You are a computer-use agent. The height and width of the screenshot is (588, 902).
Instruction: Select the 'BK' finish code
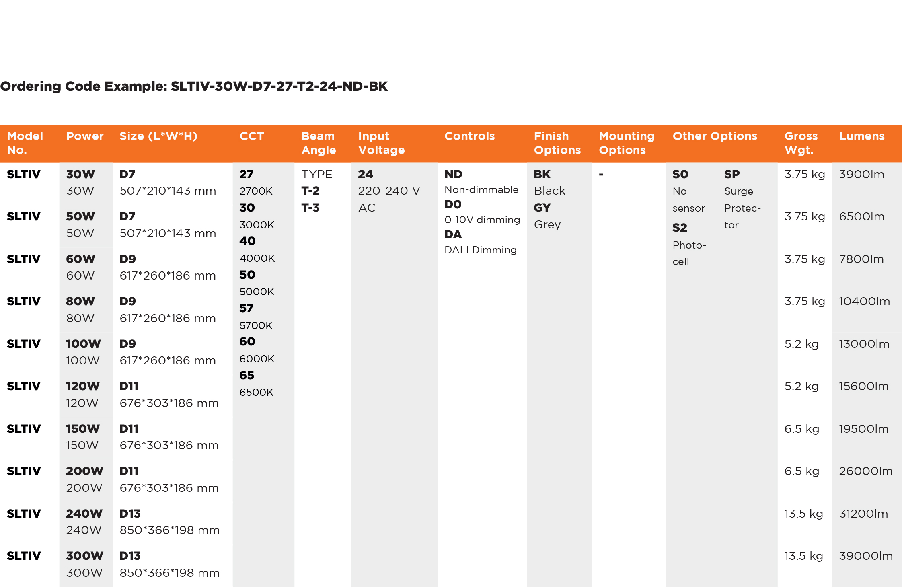pos(542,174)
